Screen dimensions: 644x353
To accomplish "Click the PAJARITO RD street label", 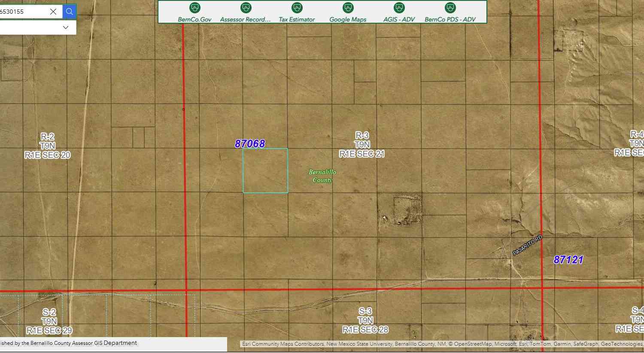I will (528, 246).
